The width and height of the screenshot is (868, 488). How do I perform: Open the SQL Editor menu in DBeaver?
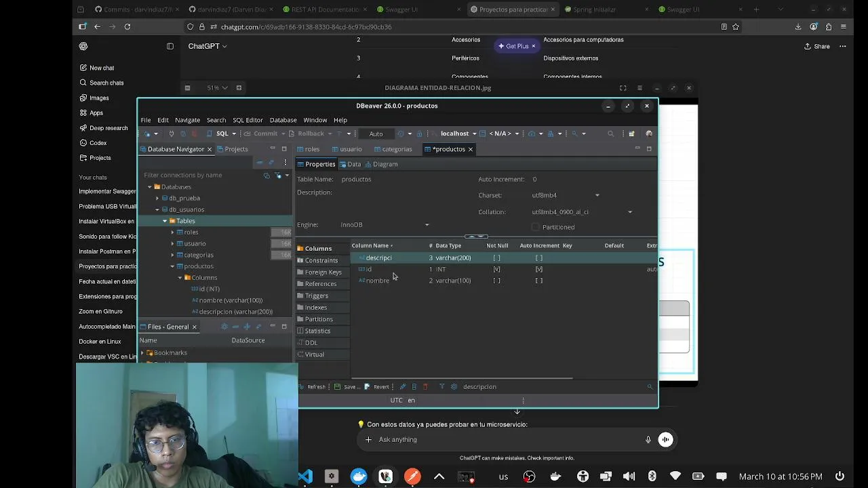248,120
